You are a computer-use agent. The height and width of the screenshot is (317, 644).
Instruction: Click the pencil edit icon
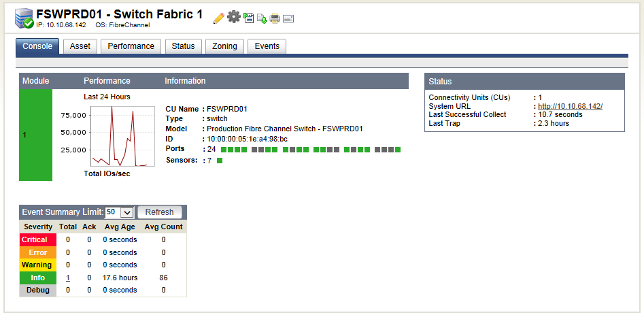(x=219, y=18)
